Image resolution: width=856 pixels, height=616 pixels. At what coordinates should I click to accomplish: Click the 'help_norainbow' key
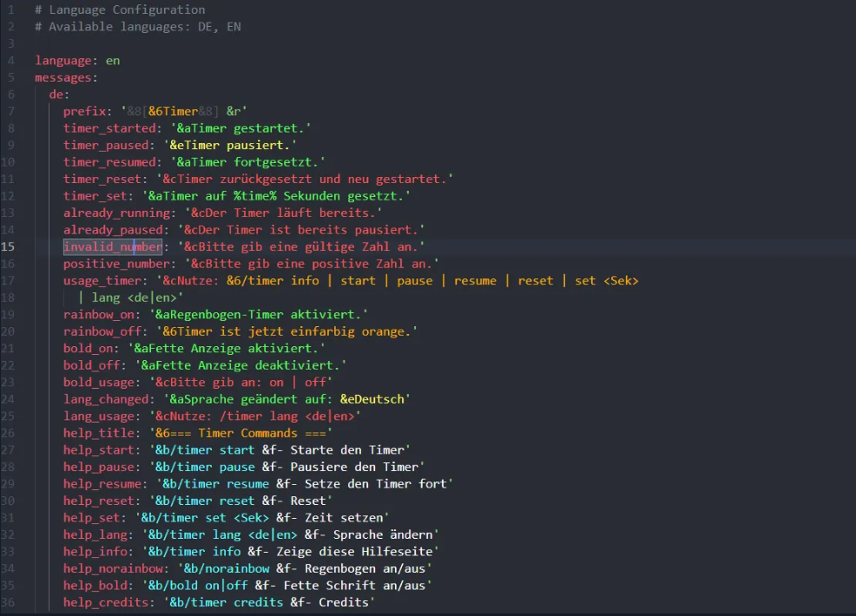pyautogui.click(x=113, y=568)
